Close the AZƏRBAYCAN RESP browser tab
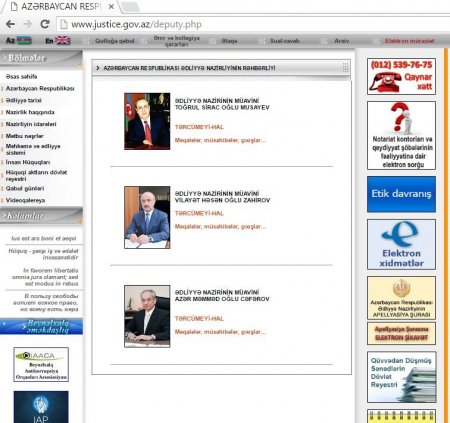The image size is (450, 423). coord(112,6)
